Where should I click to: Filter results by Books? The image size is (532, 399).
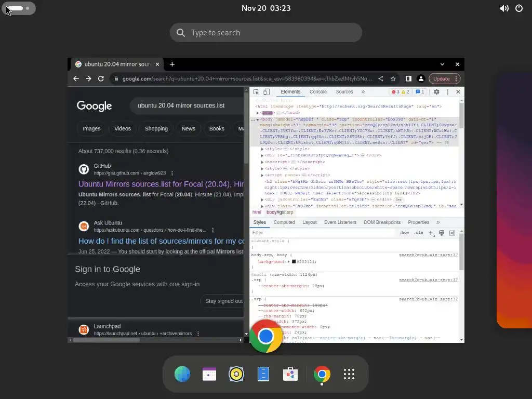pyautogui.click(x=217, y=129)
